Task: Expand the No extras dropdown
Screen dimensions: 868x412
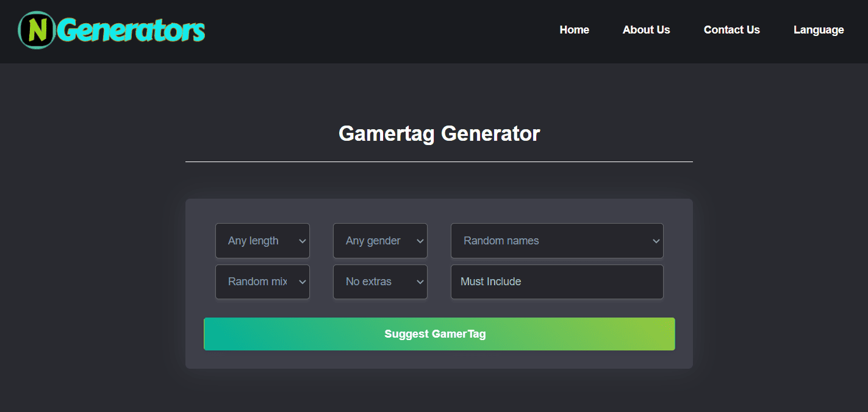Action: [380, 282]
